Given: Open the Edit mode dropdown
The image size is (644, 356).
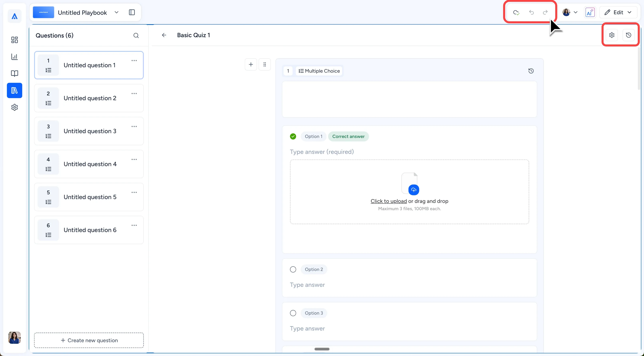Looking at the screenshot, I should point(618,12).
